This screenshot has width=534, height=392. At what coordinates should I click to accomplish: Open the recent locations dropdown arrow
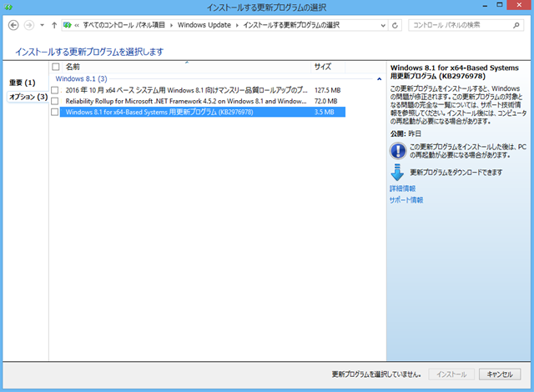42,25
